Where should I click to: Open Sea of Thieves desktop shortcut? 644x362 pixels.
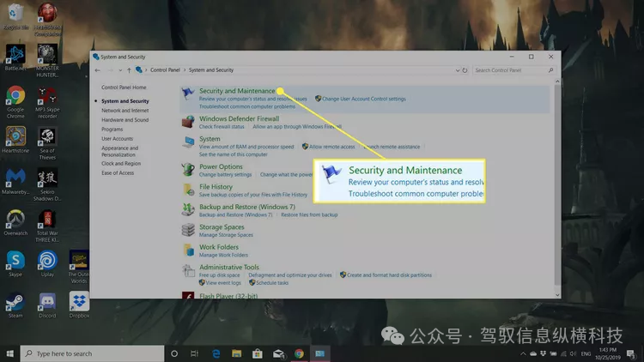pyautogui.click(x=47, y=143)
